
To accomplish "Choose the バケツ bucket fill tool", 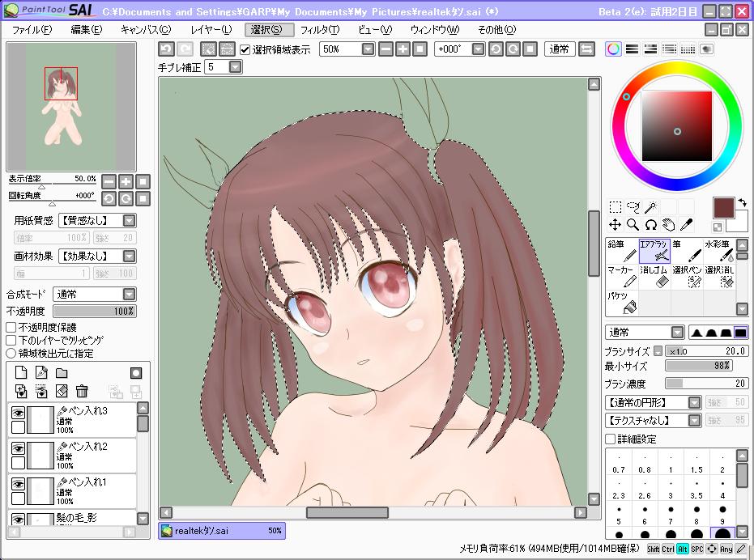I will (x=622, y=303).
